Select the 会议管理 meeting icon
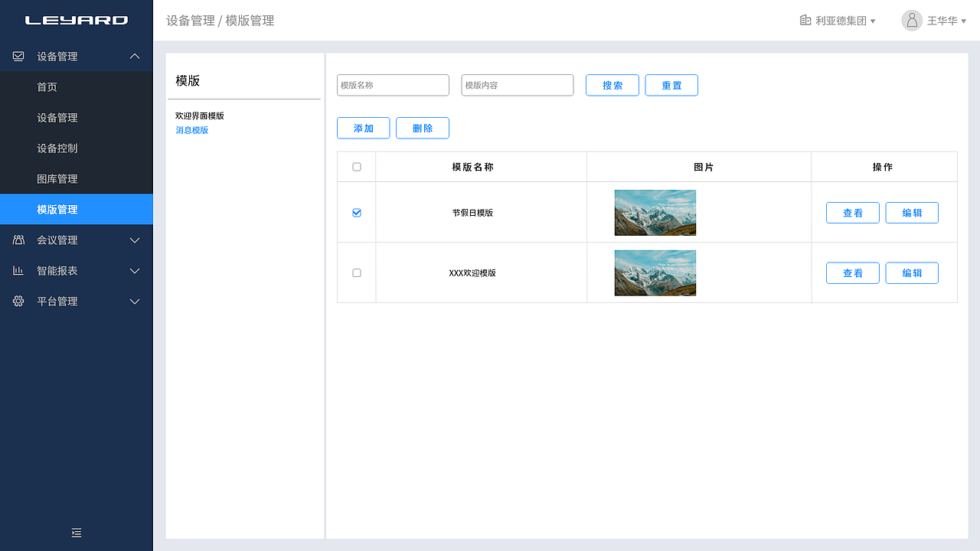This screenshot has width=980, height=551. tap(18, 240)
